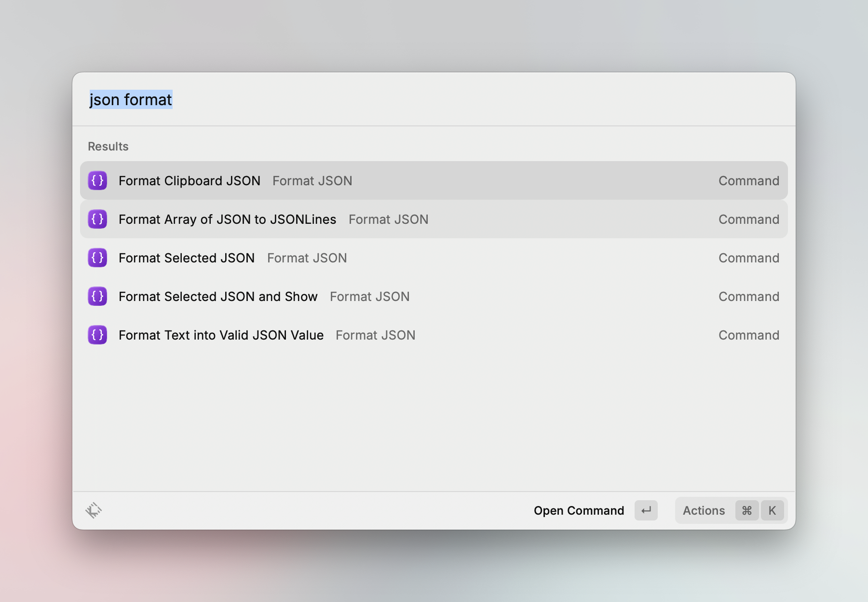868x602 pixels.
Task: Click the Command key symbol in footer
Action: point(746,510)
